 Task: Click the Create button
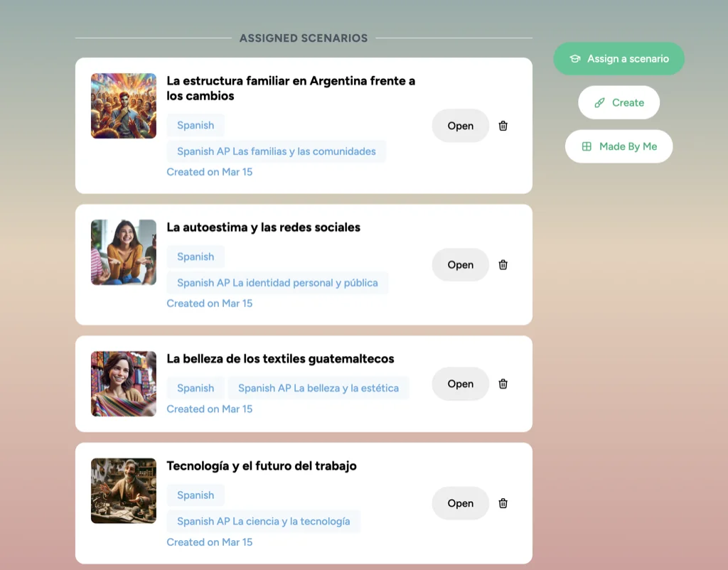coord(619,102)
